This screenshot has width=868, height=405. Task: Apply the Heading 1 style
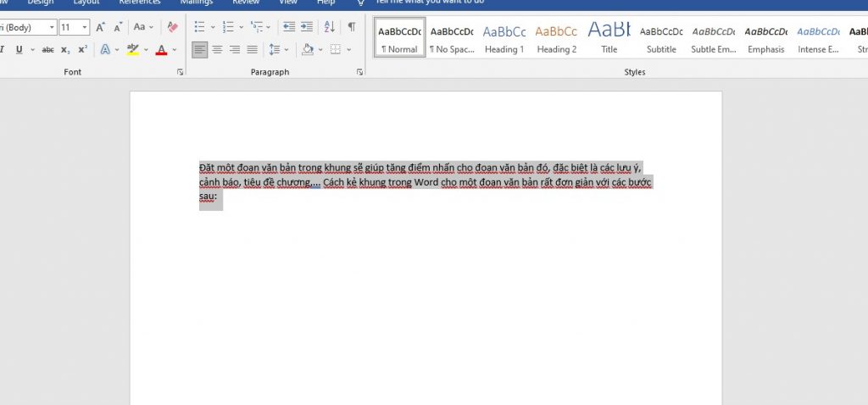point(504,38)
